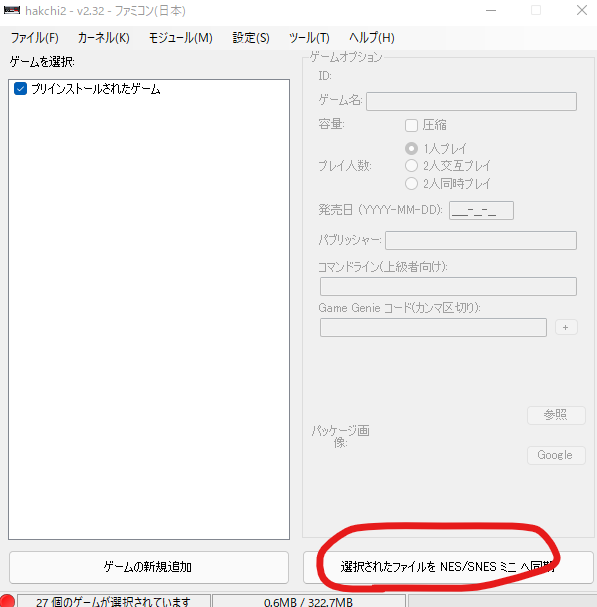Toggle the 圧縮 checkbox

[x=411, y=125]
